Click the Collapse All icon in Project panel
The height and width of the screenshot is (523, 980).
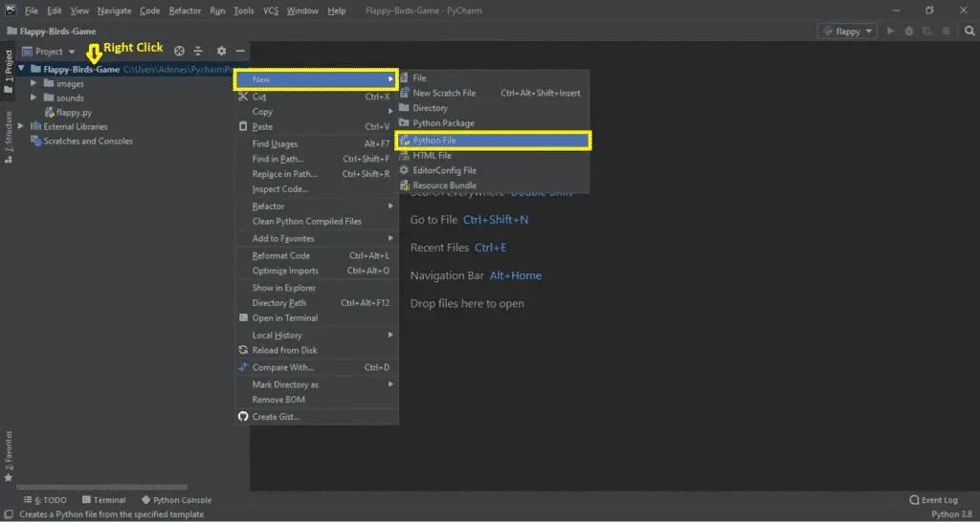pos(198,52)
